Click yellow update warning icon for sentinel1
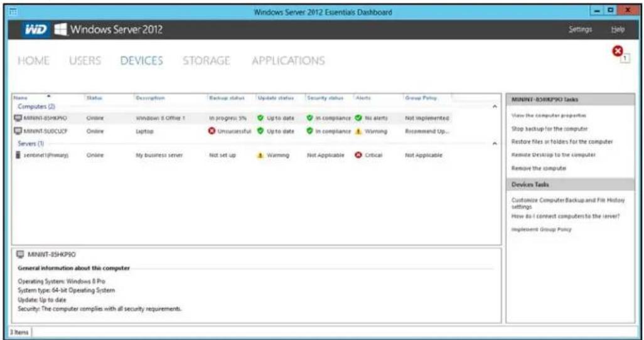This screenshot has width=644, height=340. pyautogui.click(x=260, y=155)
